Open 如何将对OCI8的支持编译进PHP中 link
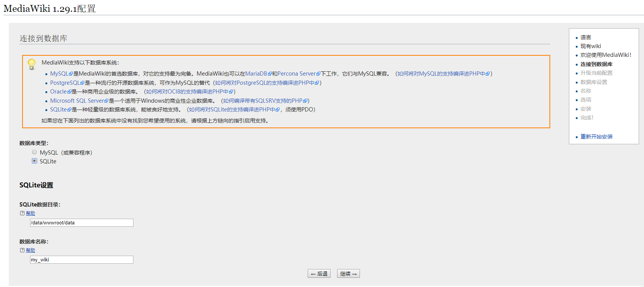 [190, 92]
